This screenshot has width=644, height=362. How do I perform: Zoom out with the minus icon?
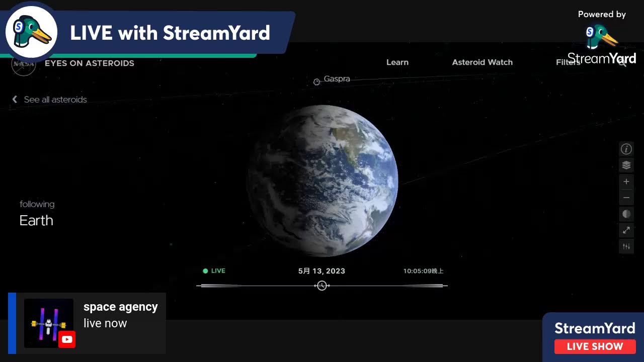(626, 198)
